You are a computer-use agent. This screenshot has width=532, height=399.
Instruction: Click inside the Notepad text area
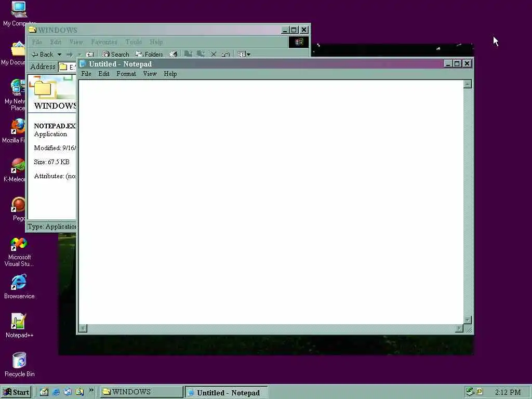coord(271,202)
